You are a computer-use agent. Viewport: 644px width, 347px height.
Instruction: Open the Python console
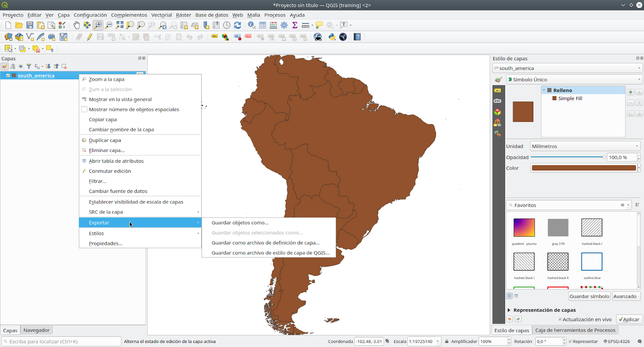(332, 37)
